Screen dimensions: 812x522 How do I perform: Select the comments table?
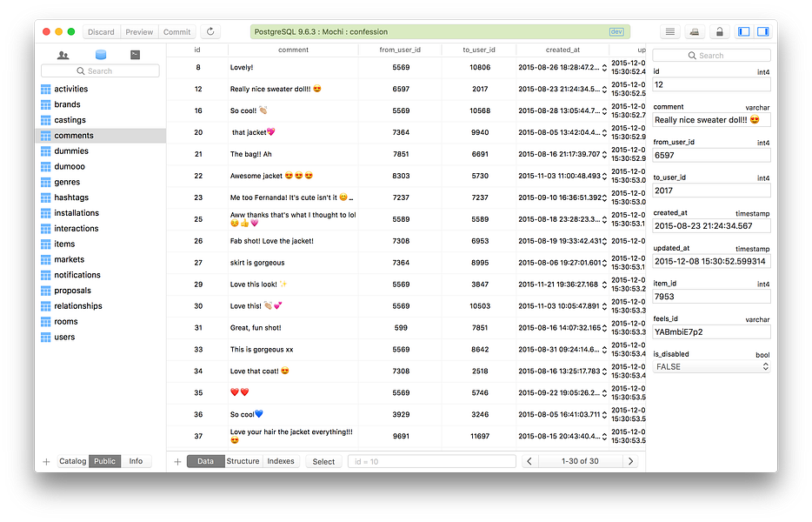[101, 136]
